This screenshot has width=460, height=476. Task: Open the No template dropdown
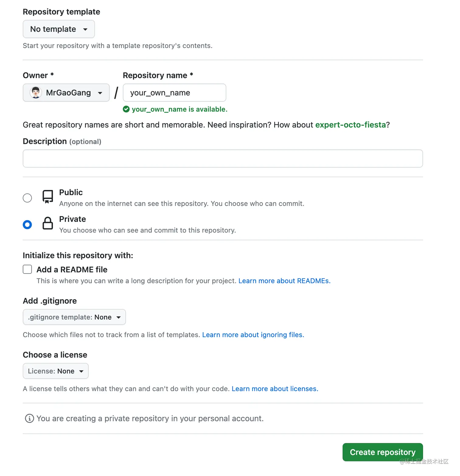pos(59,29)
